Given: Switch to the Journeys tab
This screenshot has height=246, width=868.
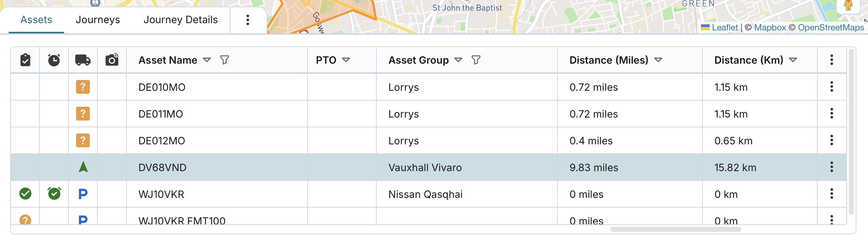Looking at the screenshot, I should [98, 20].
